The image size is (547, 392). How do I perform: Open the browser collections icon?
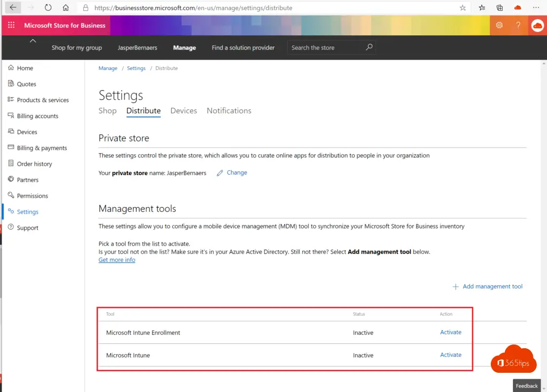tap(499, 7)
